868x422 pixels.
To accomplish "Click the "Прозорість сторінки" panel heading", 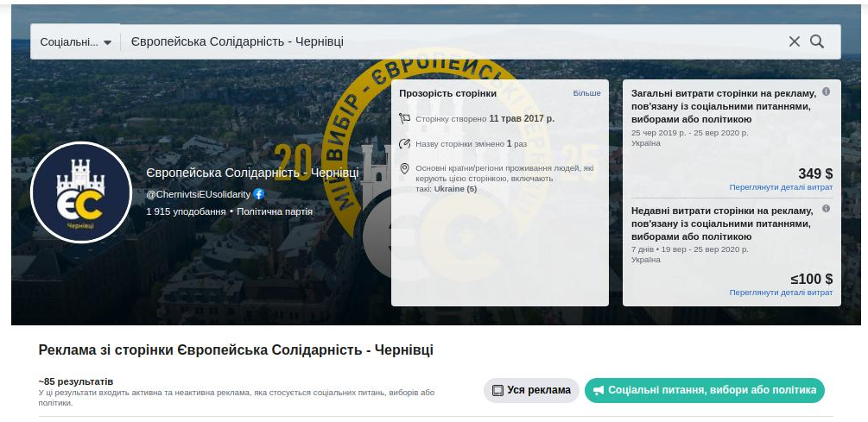I will click(x=447, y=93).
